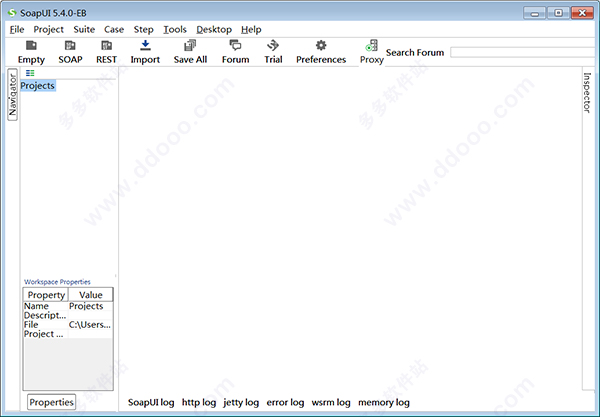Viewport: 600px width, 417px height.
Task: Select the File property cell
Action: (46, 324)
